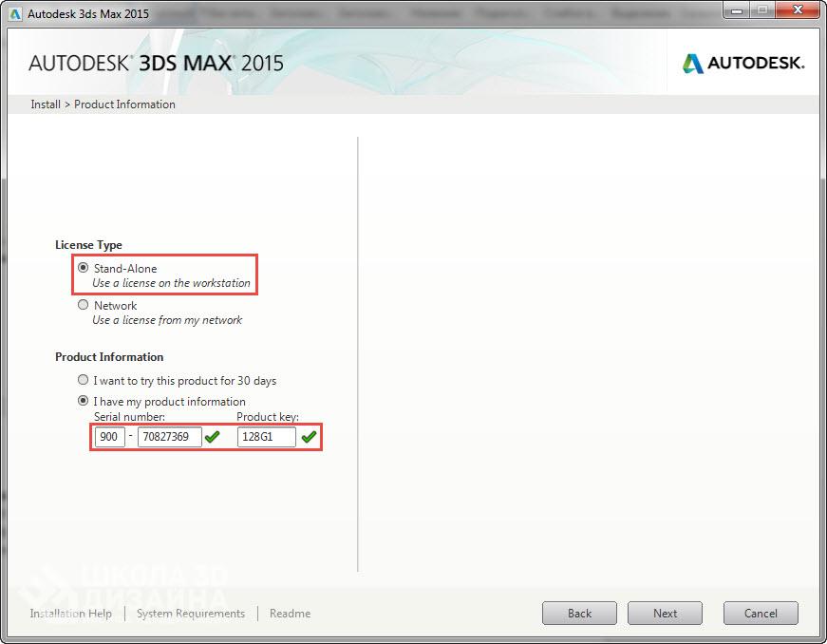Choose the 30 days trial option
827x644 pixels.
(83, 380)
